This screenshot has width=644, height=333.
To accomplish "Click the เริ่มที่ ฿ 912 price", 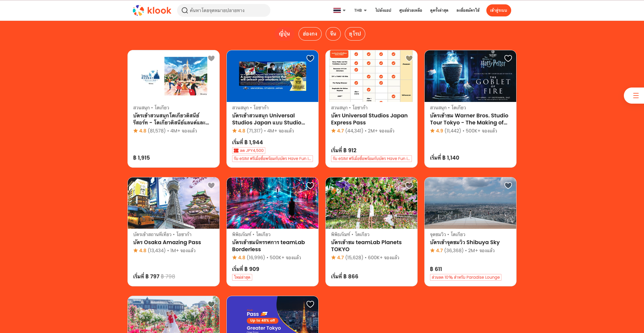I will [344, 150].
